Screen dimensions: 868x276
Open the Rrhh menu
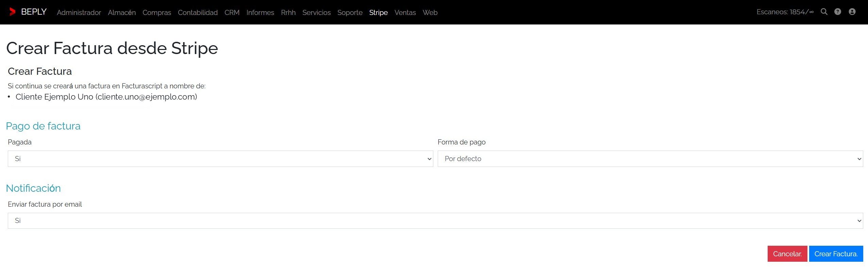tap(288, 13)
